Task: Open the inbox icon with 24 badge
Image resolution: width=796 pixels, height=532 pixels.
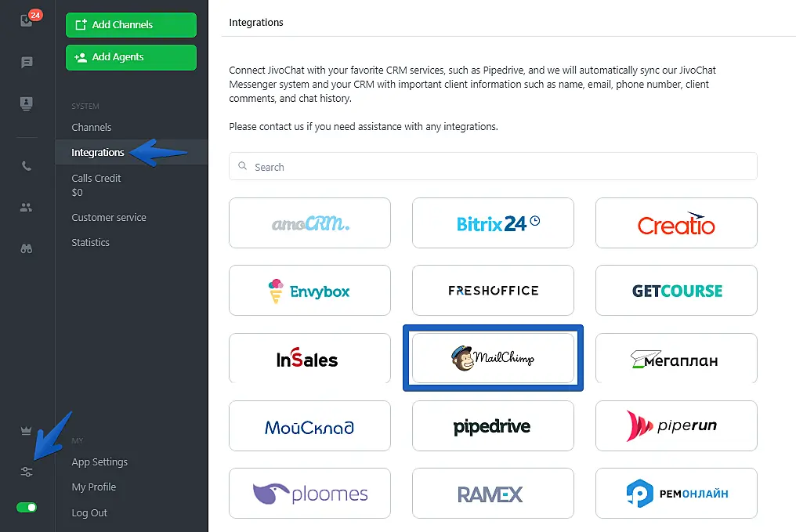Action: tap(27, 20)
